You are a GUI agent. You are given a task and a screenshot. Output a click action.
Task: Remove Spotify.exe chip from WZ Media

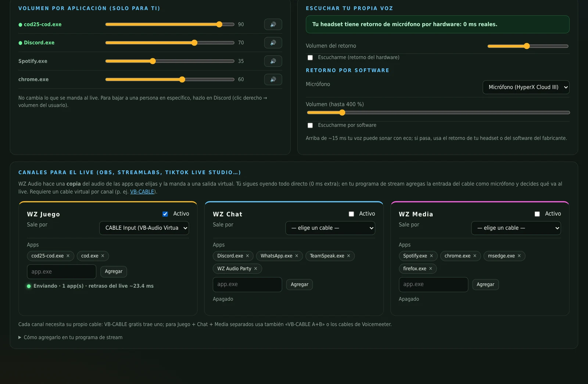click(x=431, y=256)
